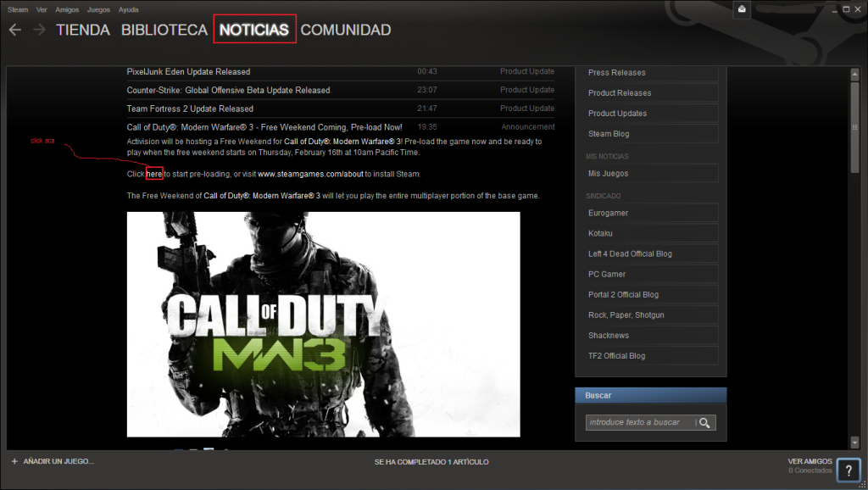Click scrollbar down arrow
Viewport: 868px width, 490px height.
coord(854,442)
